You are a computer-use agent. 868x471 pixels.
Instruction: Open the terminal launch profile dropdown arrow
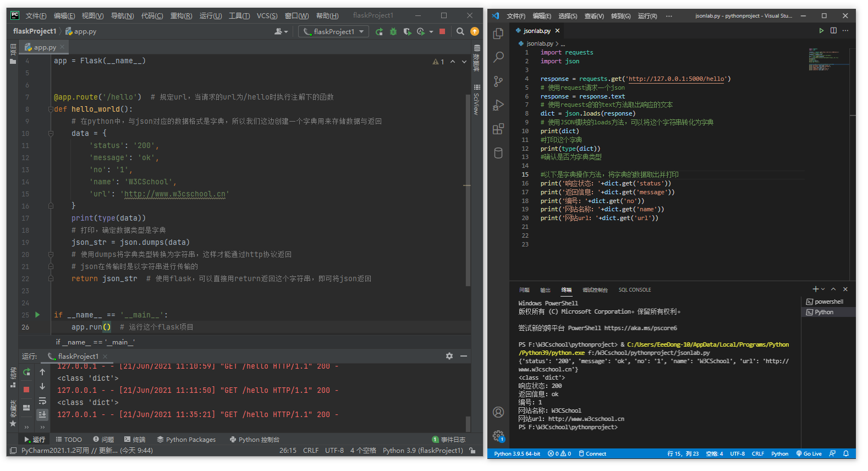pyautogui.click(x=823, y=289)
